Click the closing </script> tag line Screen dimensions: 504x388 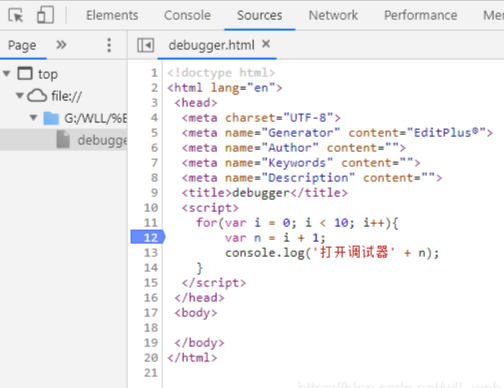[214, 283]
